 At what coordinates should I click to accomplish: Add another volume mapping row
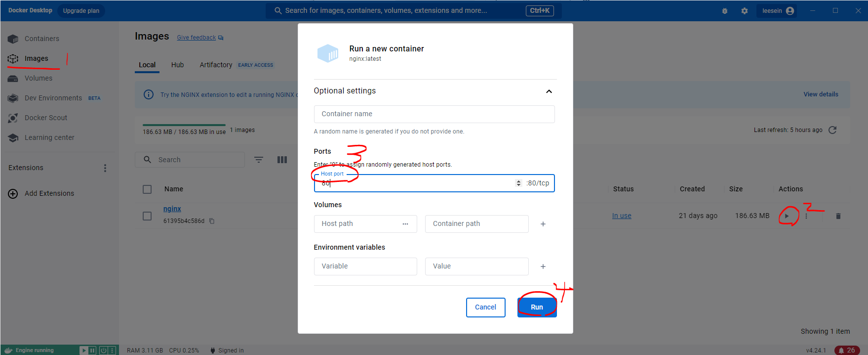(x=543, y=224)
